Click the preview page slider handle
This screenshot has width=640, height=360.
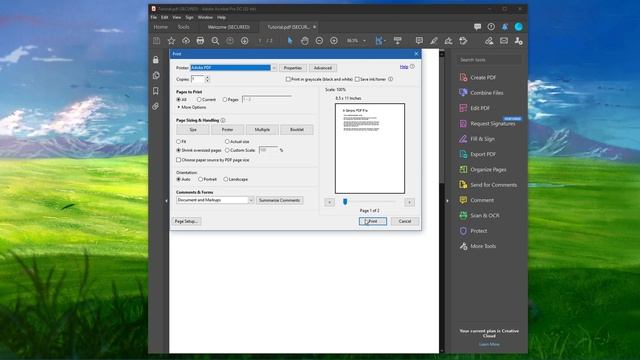[345, 202]
